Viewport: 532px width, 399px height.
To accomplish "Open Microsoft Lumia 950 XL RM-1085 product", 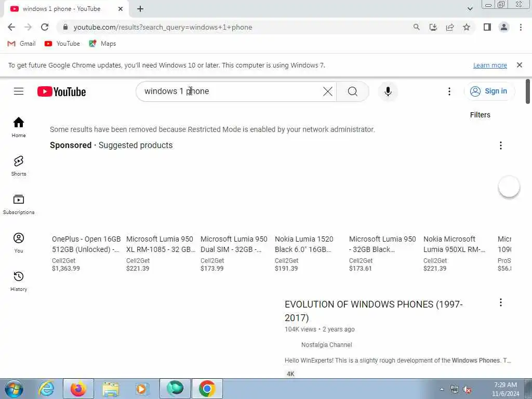I will point(161,244).
